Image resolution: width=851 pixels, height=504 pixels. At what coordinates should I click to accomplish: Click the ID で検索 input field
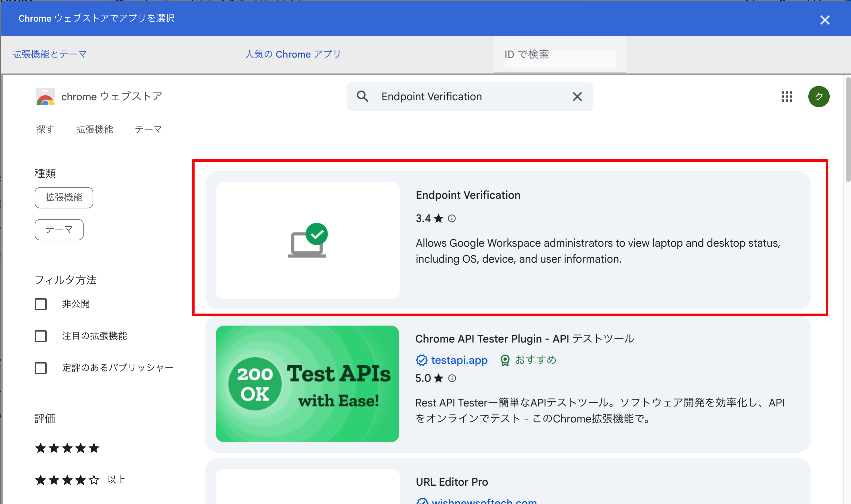coord(560,54)
